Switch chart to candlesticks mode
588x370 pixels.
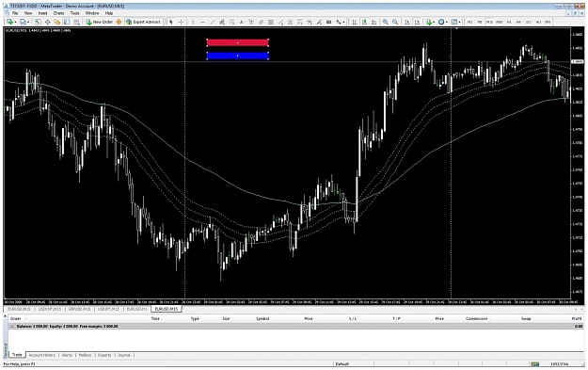(x=364, y=22)
